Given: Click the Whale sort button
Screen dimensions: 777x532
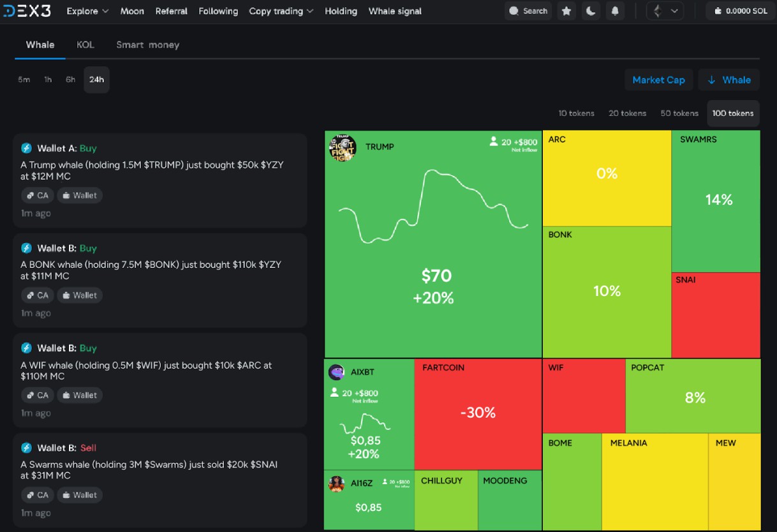Looking at the screenshot, I should [729, 79].
